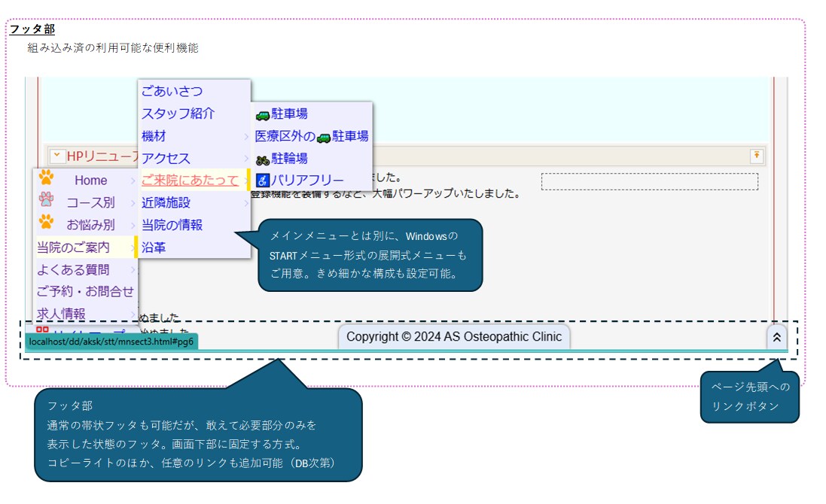Expand the よくある質問 submenu arrow
826x504 pixels.
pos(133,270)
